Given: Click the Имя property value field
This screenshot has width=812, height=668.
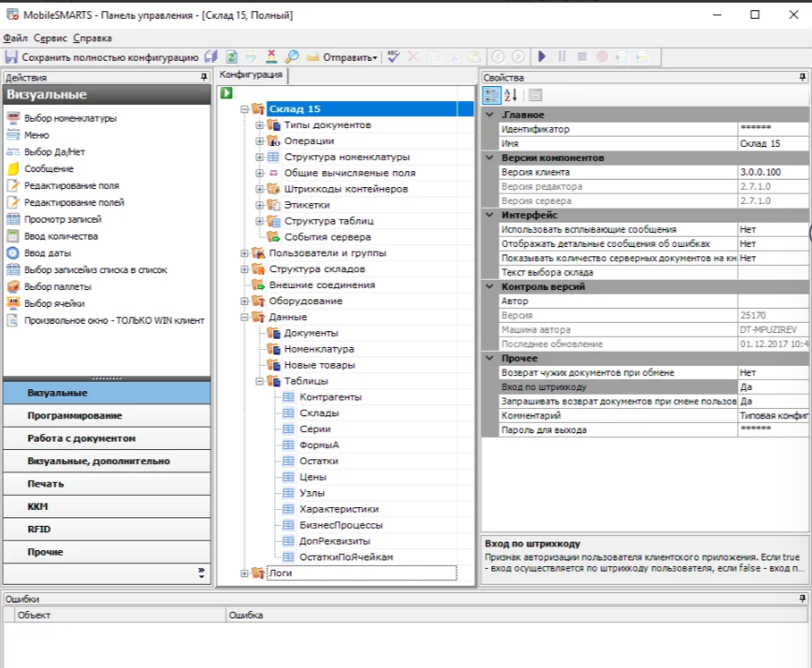Looking at the screenshot, I should (773, 143).
